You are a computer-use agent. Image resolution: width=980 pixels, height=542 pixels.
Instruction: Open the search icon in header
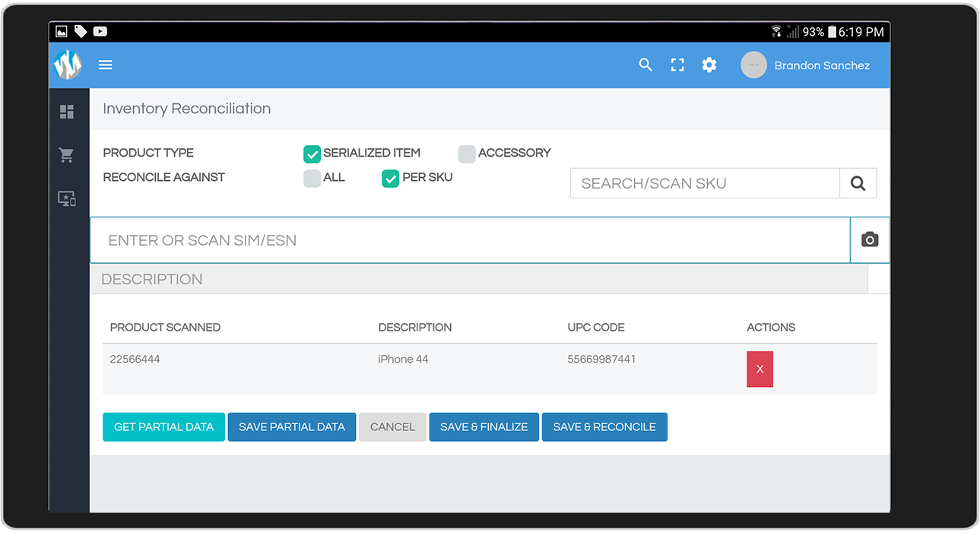(x=645, y=65)
